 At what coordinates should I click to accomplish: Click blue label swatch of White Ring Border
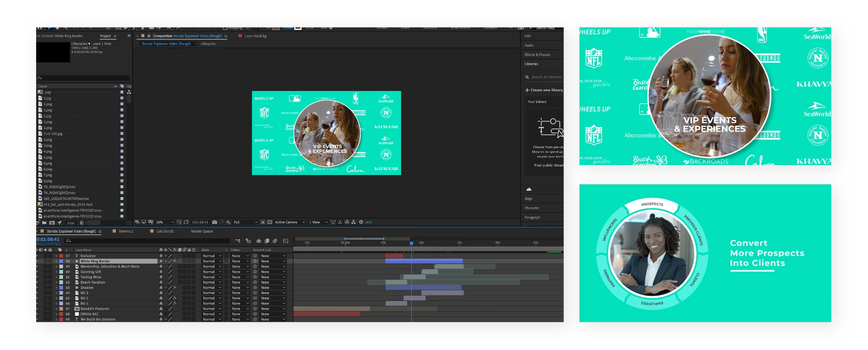(x=61, y=261)
